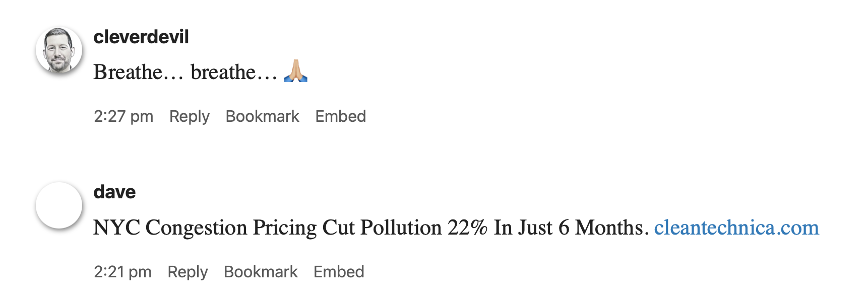Reply to dave's congestion pricing post

click(x=188, y=271)
